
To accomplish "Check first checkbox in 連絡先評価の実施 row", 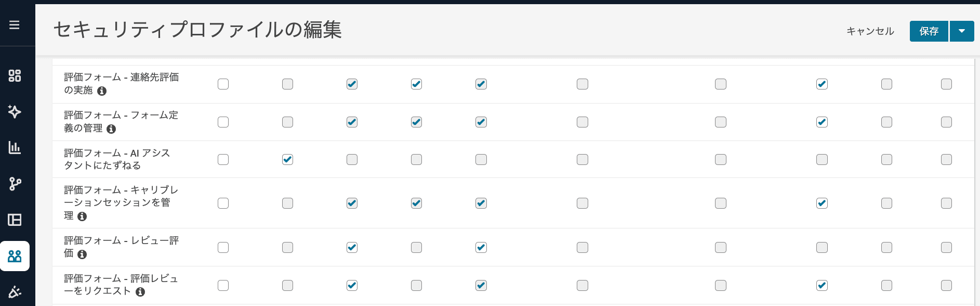I will click(223, 84).
